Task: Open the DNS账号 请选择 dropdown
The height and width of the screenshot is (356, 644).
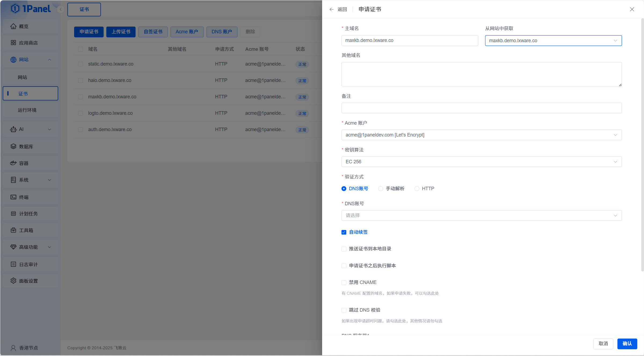Action: click(481, 215)
